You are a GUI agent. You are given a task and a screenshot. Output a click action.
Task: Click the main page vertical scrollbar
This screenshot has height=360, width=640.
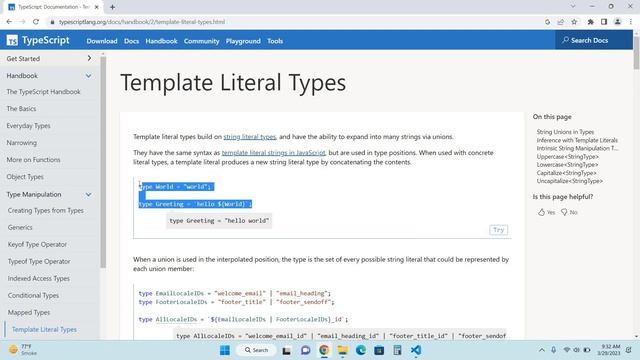(636, 53)
